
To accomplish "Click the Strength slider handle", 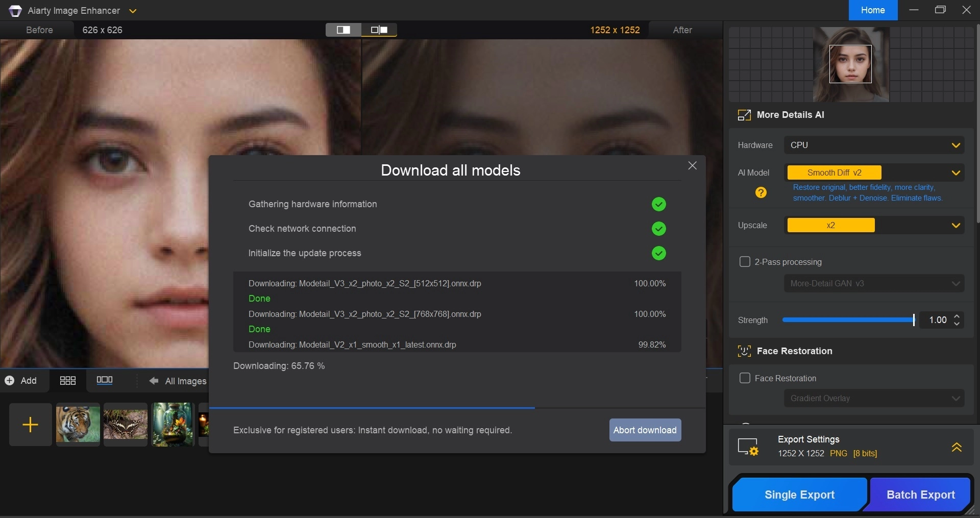I will [x=914, y=320].
